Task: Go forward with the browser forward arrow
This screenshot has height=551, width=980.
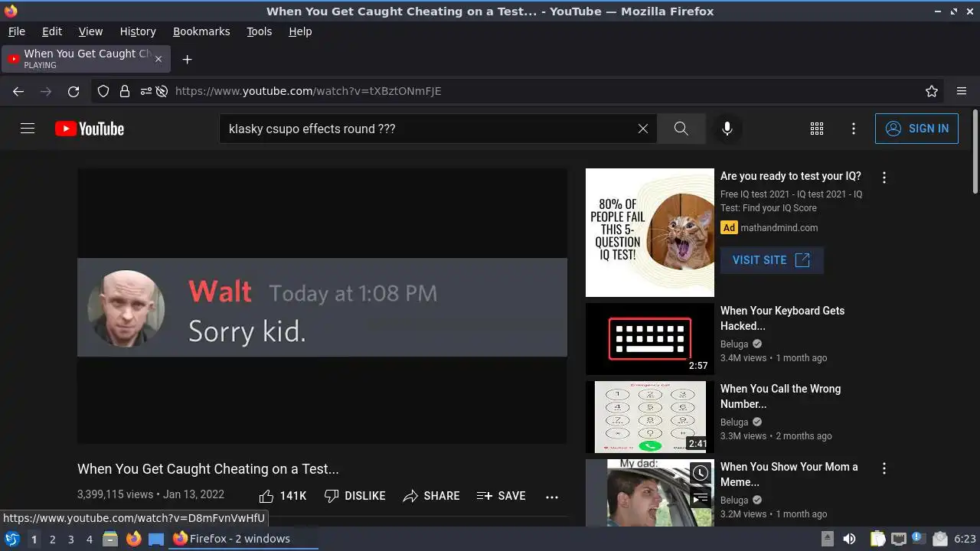Action: (46, 91)
